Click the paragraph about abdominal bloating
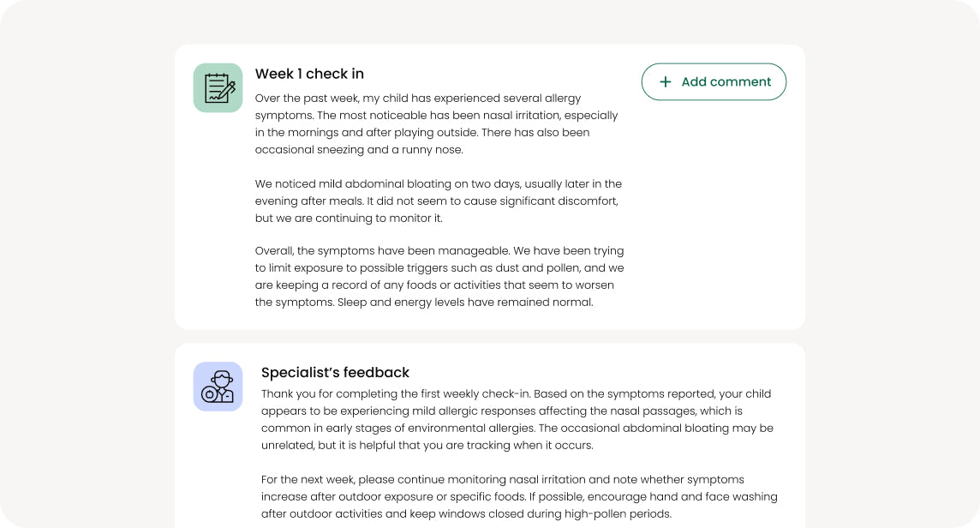 click(x=439, y=201)
